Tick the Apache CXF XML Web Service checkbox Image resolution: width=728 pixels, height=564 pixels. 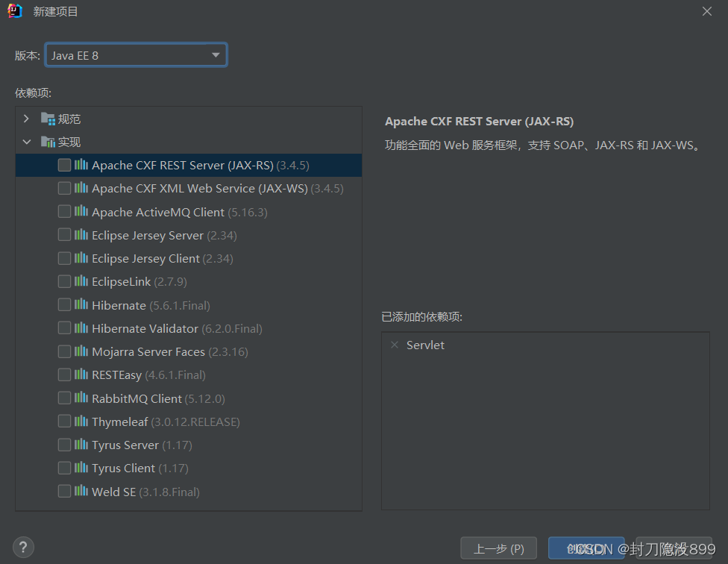[65, 188]
